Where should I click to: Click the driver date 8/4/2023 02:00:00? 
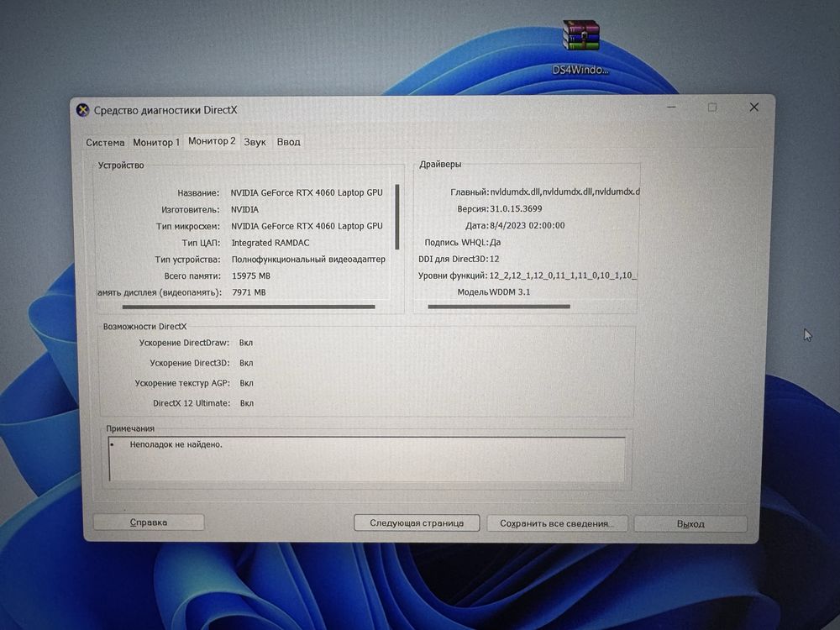[528, 225]
